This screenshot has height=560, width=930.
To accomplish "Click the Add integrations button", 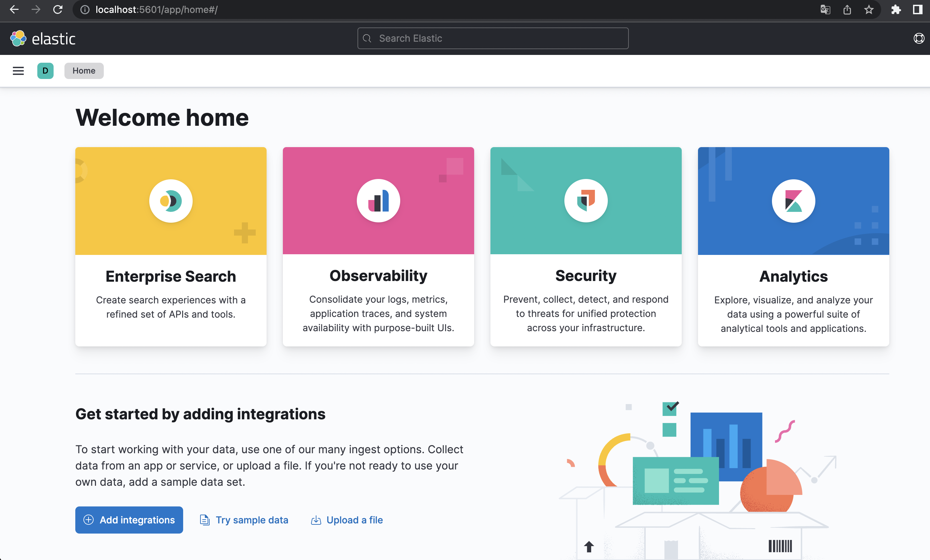I will point(129,520).
